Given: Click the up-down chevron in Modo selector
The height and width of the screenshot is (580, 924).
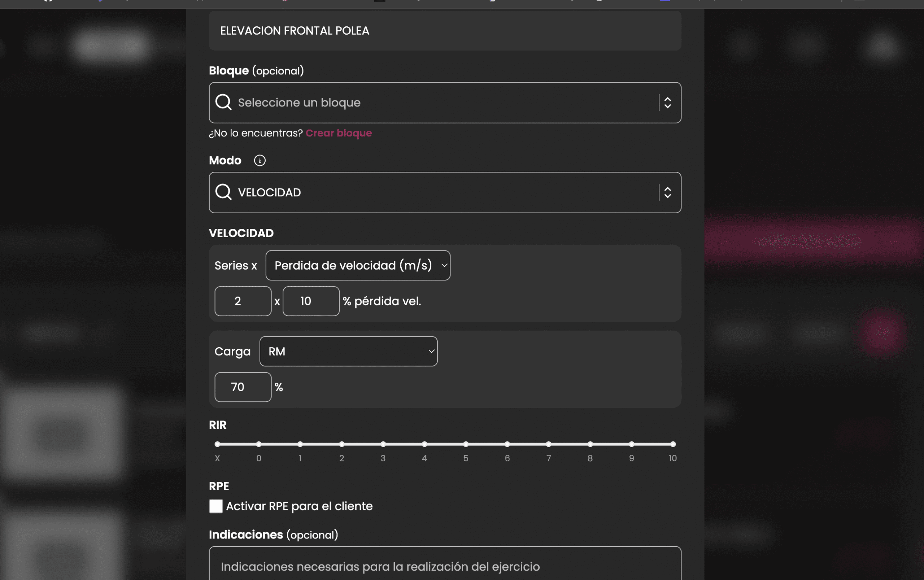Looking at the screenshot, I should click(x=667, y=192).
